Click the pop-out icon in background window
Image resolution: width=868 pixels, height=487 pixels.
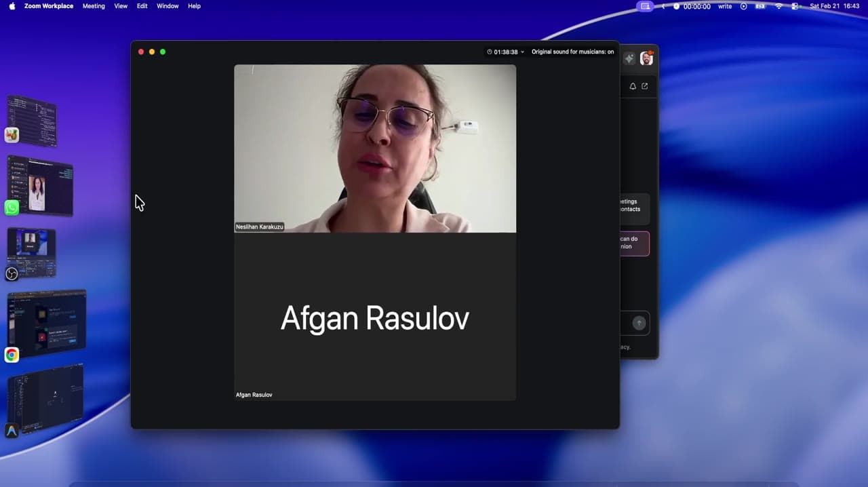click(x=645, y=86)
